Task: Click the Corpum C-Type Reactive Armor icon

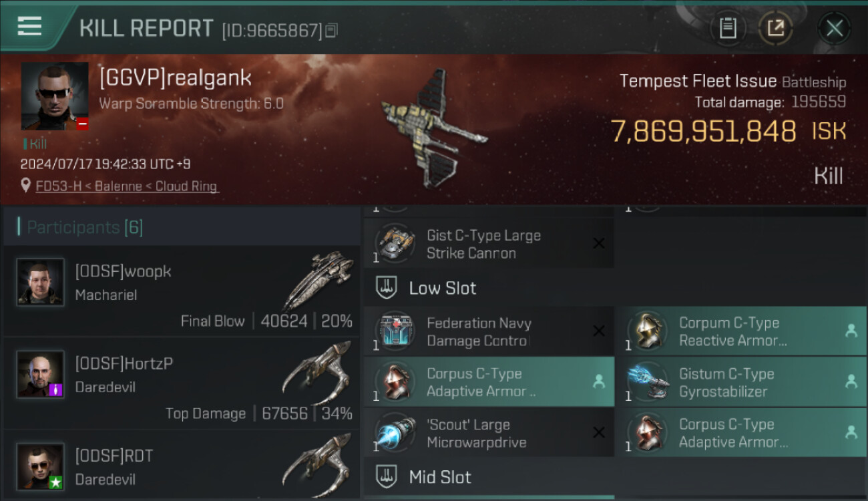Action: [647, 331]
